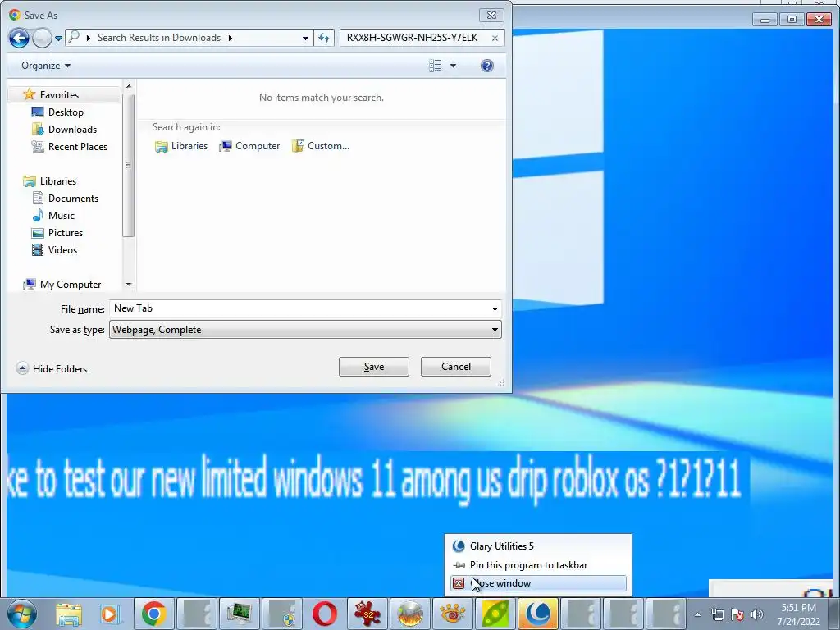Click the network tray icon
Image resolution: width=840 pixels, height=630 pixels.
[x=717, y=614]
